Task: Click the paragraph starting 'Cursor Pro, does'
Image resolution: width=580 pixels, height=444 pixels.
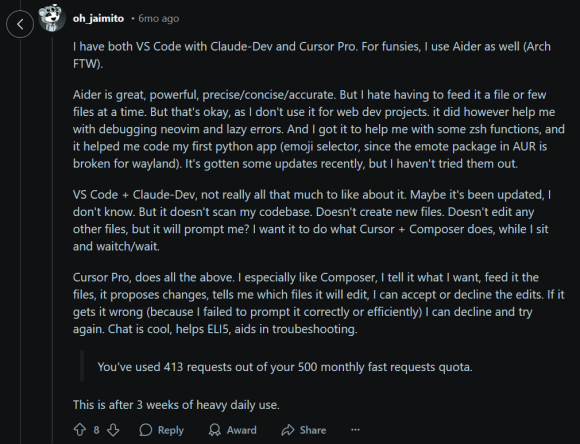Action: tap(318, 303)
